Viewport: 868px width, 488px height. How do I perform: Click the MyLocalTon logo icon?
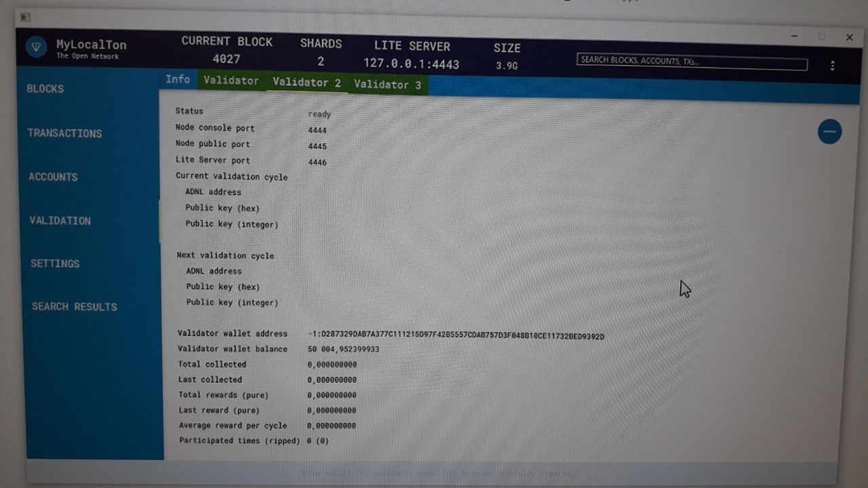[x=37, y=47]
